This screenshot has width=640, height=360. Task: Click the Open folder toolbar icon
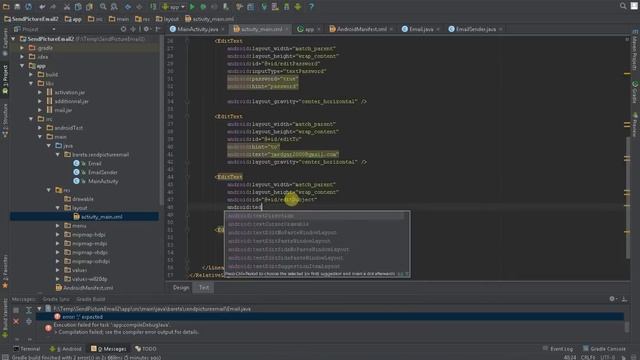pyautogui.click(x=6, y=7)
